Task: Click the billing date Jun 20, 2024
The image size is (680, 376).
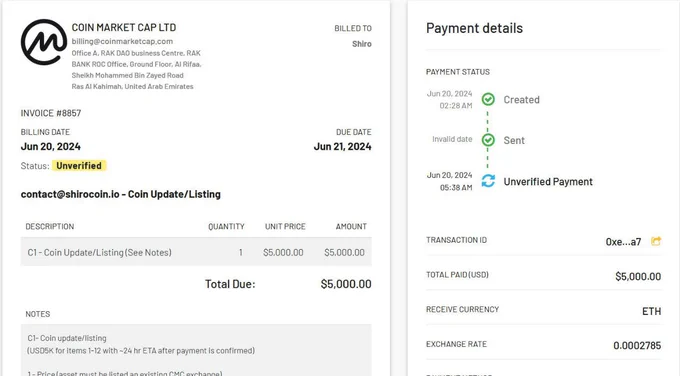Action: (51, 147)
